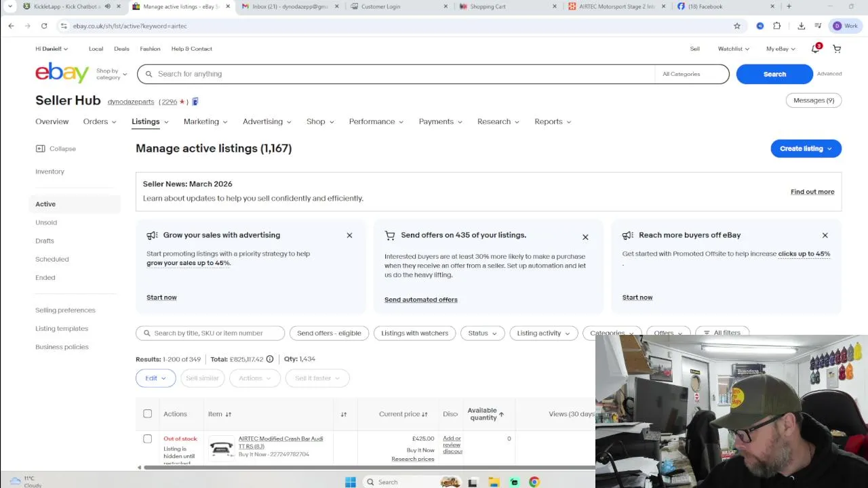Click the Create listing button
The image size is (868, 488).
pyautogui.click(x=806, y=148)
